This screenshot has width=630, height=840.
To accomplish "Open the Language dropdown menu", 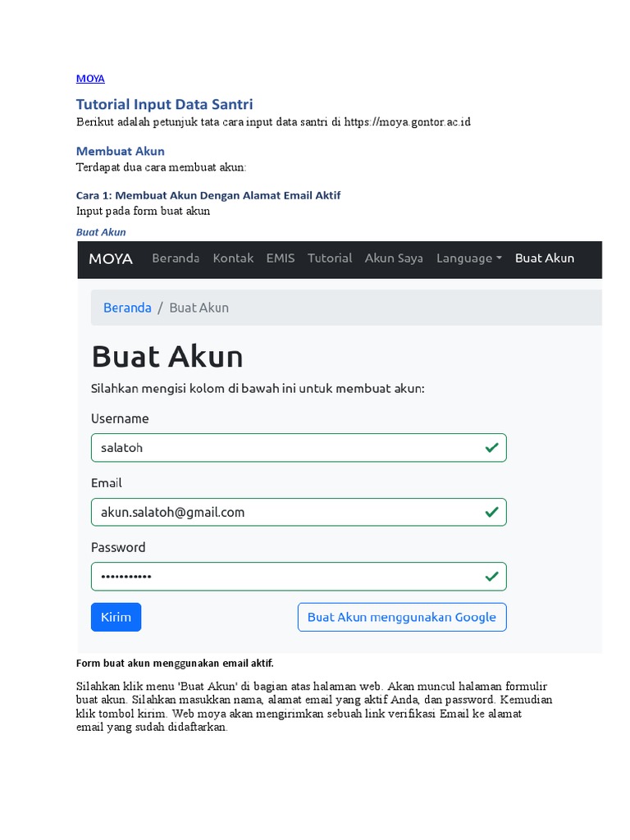I will point(468,258).
